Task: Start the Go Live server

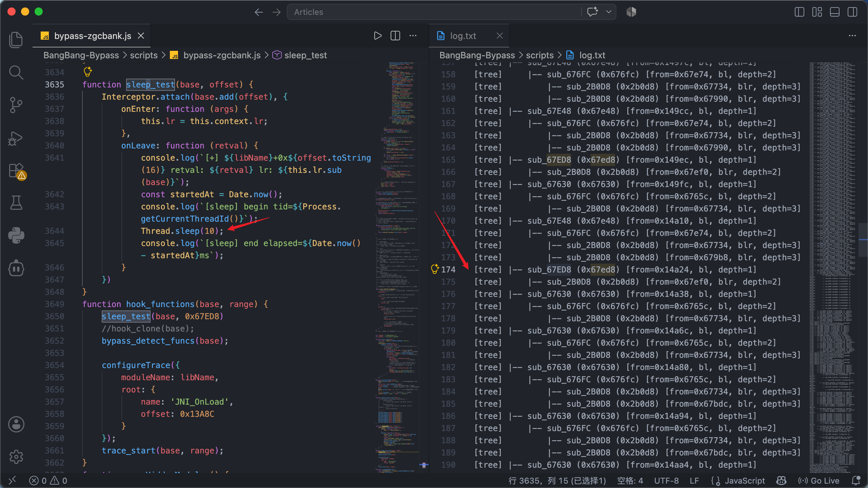Action: click(x=818, y=481)
